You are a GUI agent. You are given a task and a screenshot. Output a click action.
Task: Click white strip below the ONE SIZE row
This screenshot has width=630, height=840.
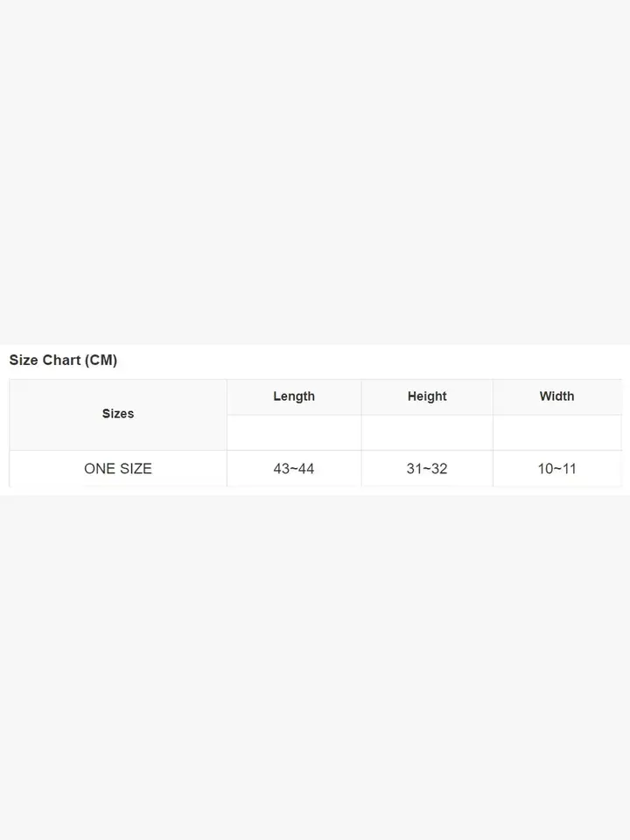click(315, 491)
